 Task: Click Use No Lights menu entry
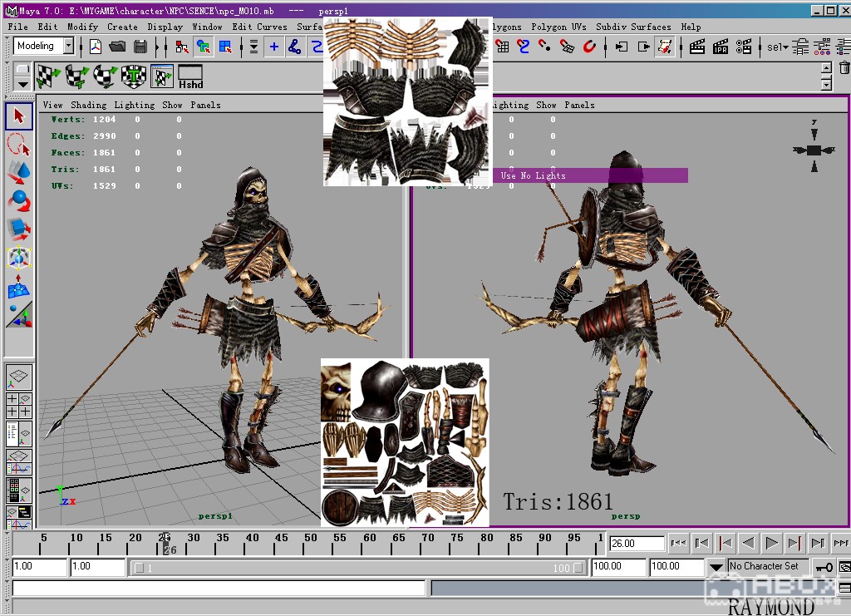pyautogui.click(x=533, y=175)
